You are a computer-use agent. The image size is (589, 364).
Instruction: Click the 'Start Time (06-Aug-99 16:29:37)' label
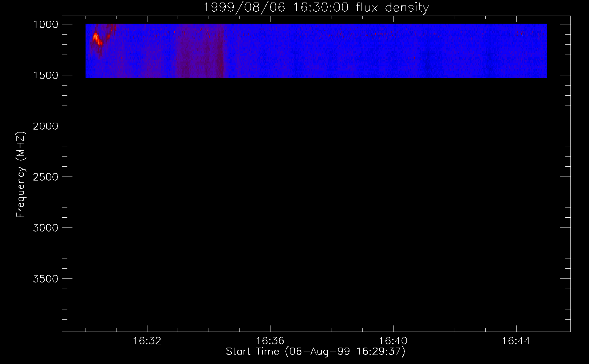point(316,352)
